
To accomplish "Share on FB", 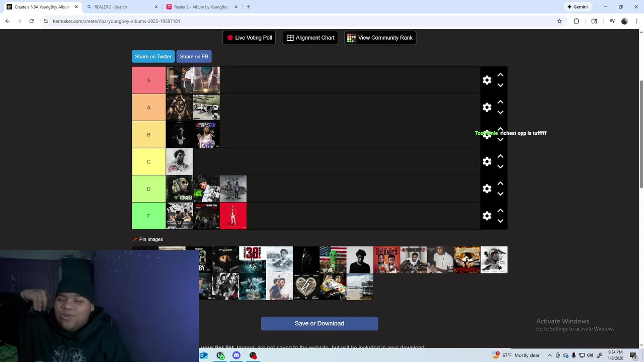I will tap(194, 56).
